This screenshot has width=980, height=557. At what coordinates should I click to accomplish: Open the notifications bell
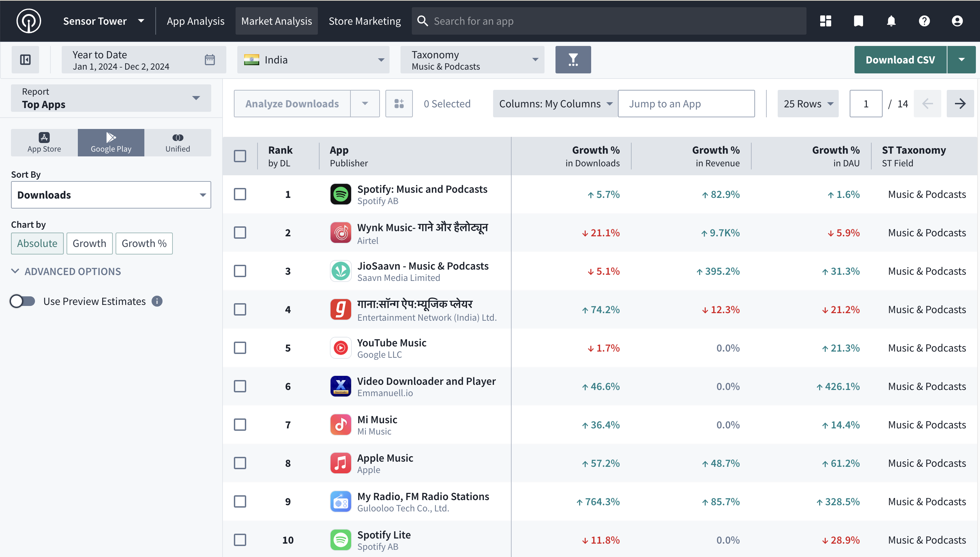click(x=891, y=21)
